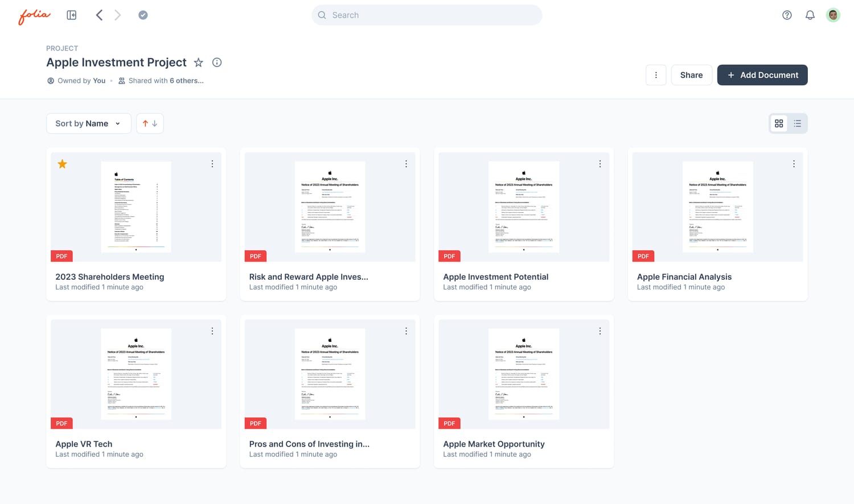Open notifications bell
854x504 pixels.
pyautogui.click(x=810, y=15)
